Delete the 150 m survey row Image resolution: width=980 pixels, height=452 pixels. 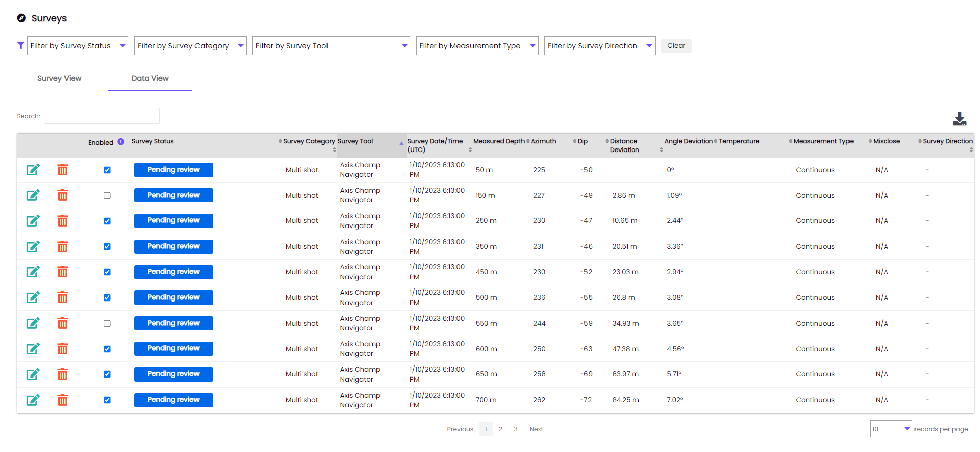[x=62, y=195]
